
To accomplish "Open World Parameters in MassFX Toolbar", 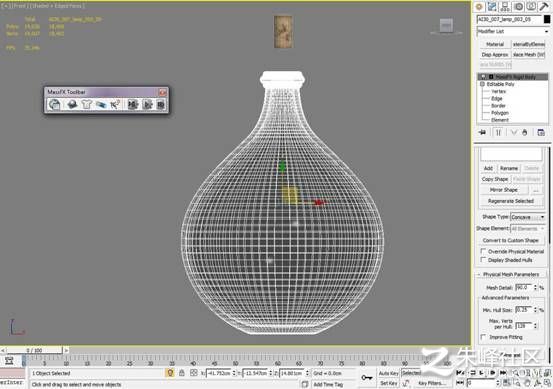I will (54, 104).
